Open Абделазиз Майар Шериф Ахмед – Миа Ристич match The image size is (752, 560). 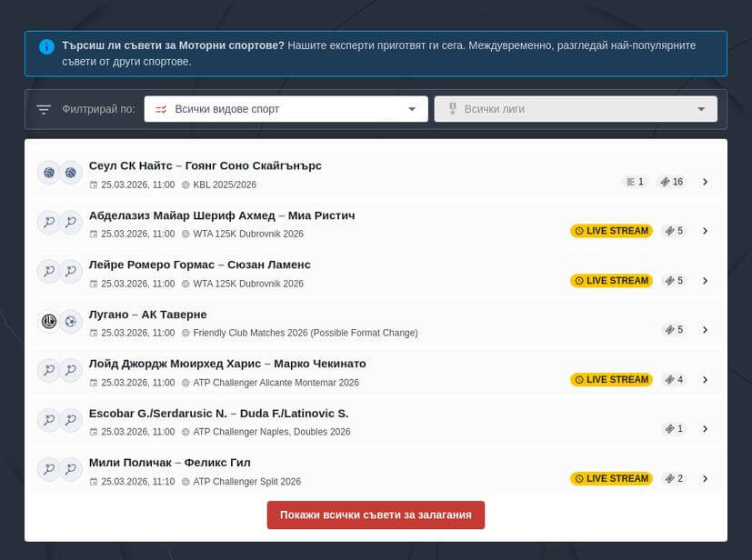click(222, 215)
